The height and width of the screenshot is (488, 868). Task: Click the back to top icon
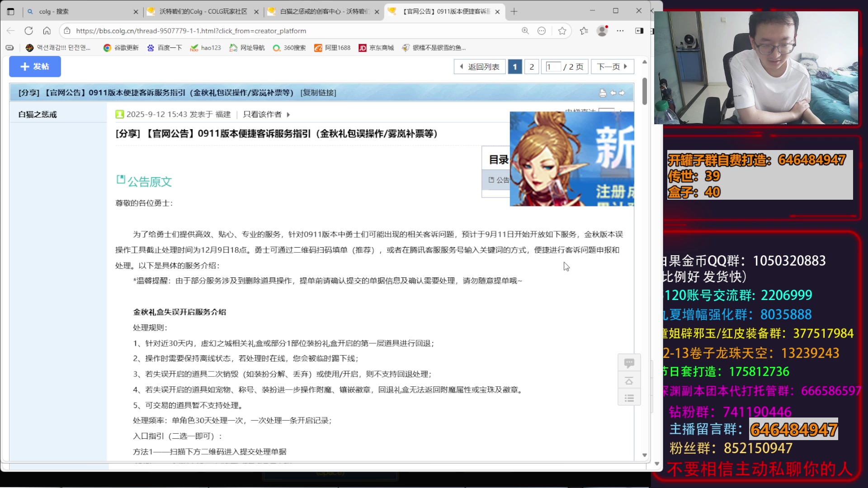click(629, 381)
